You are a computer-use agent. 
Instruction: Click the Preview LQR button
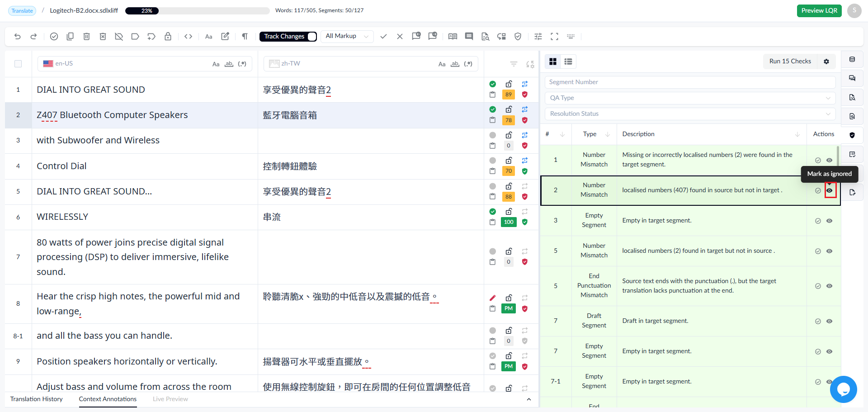pyautogui.click(x=819, y=10)
